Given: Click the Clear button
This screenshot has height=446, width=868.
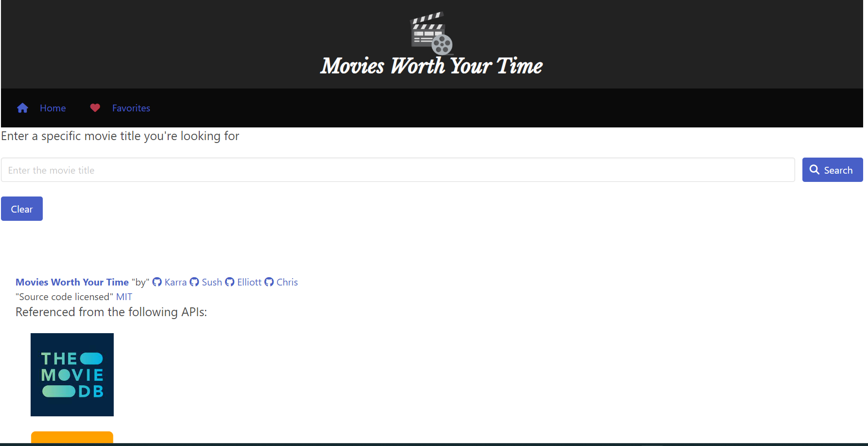Looking at the screenshot, I should [x=21, y=208].
